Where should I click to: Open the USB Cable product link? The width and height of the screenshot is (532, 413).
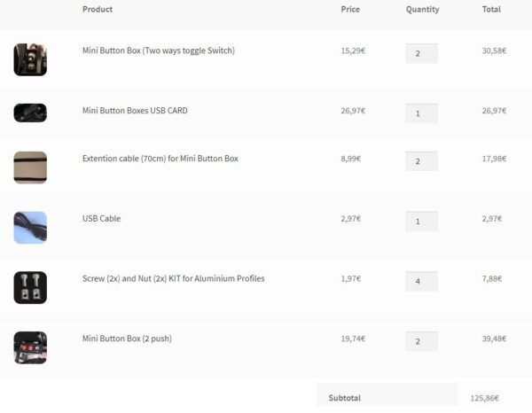pos(101,218)
